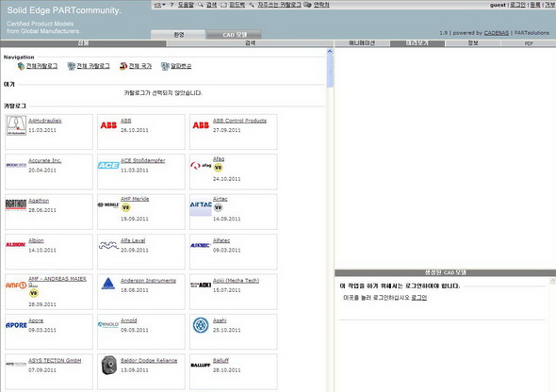Open the 검색 panel tab
The width and height of the screenshot is (556, 392).
click(250, 43)
